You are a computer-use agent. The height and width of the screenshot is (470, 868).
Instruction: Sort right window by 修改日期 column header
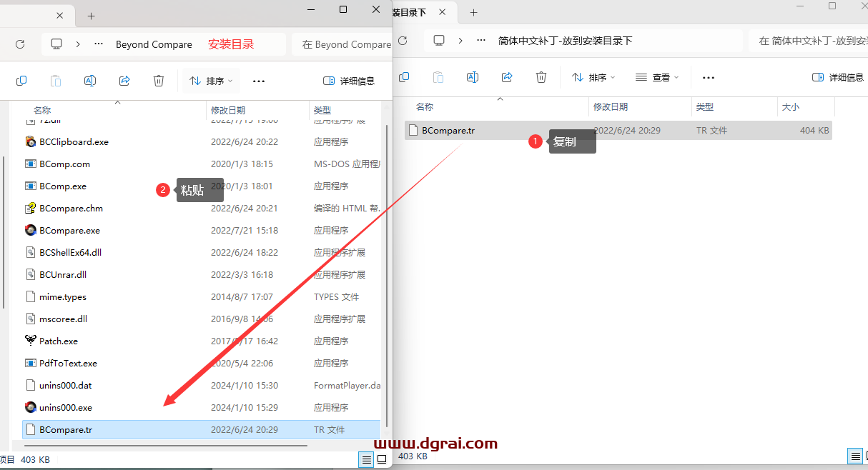coord(611,106)
